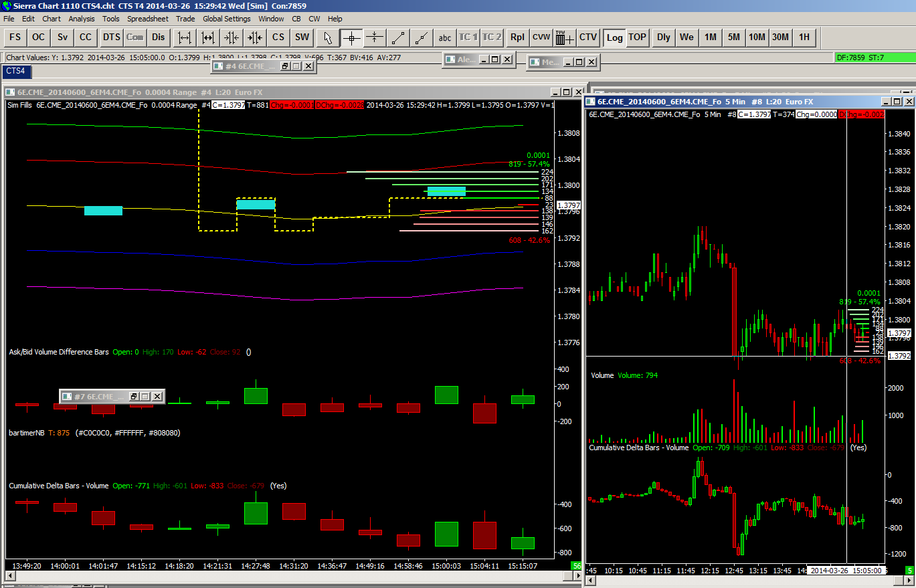Click the CS toolbar button
This screenshot has height=588, width=916.
click(x=278, y=37)
